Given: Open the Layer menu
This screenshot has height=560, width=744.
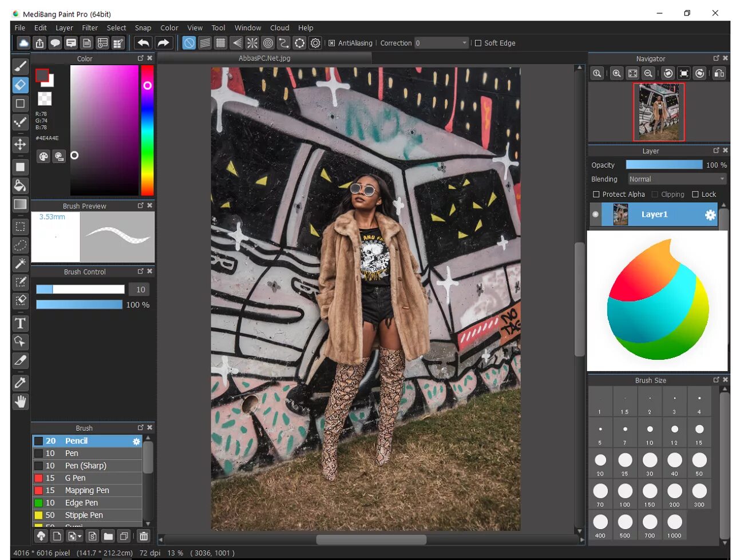Looking at the screenshot, I should point(64,27).
